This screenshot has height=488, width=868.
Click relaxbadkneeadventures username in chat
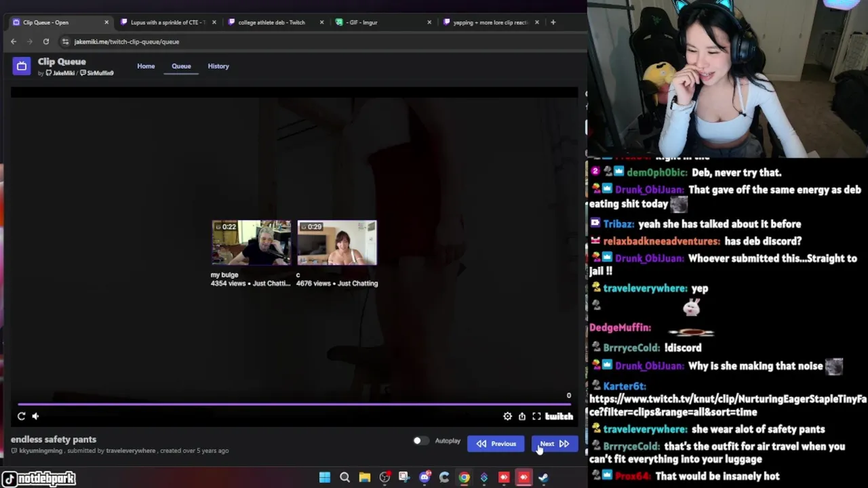click(661, 241)
